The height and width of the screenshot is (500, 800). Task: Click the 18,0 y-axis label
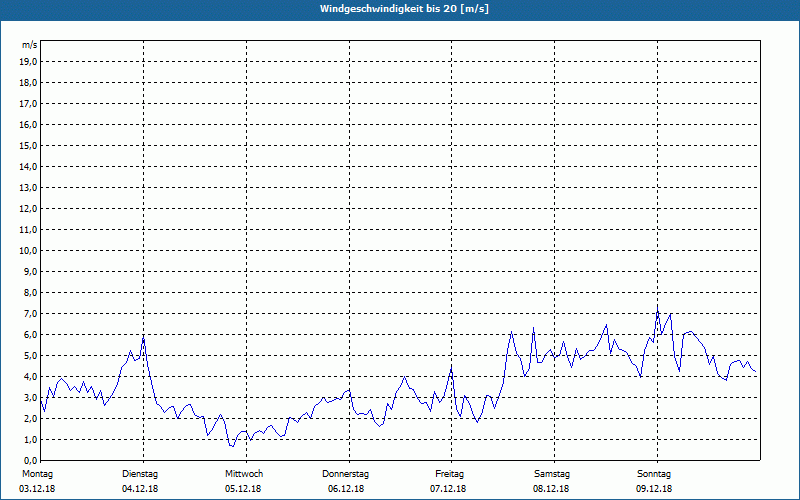point(29,83)
